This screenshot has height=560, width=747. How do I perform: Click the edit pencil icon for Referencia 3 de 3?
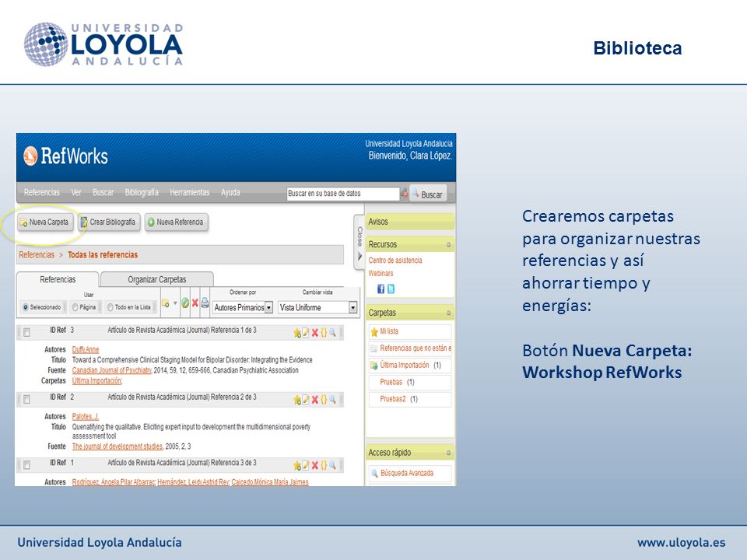tap(306, 466)
